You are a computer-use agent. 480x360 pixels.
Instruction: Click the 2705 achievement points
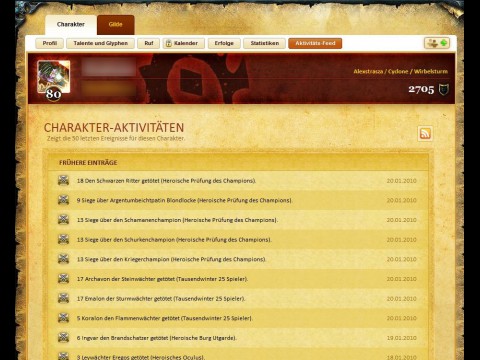421,89
